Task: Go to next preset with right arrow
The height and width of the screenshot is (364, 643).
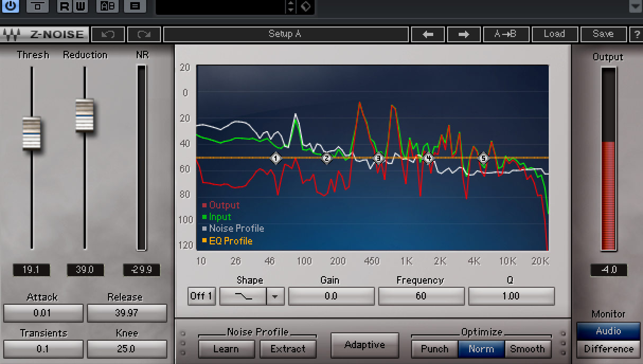Action: [464, 34]
